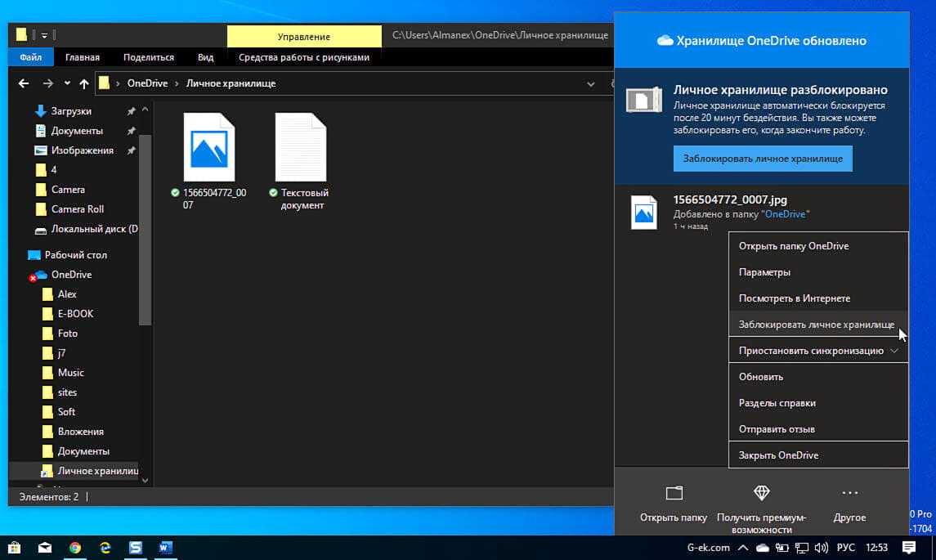Show hidden icons in the system tray
This screenshot has width=936, height=560.
pos(742,548)
